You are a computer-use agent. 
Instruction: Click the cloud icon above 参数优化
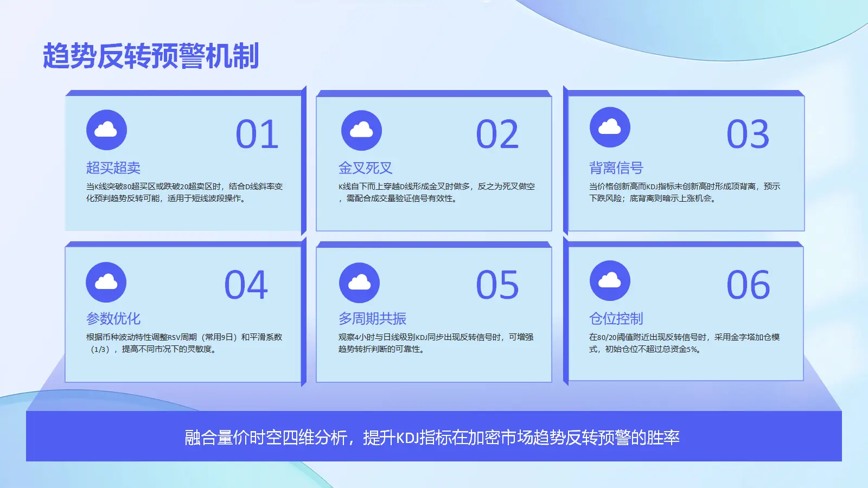pyautogui.click(x=106, y=282)
